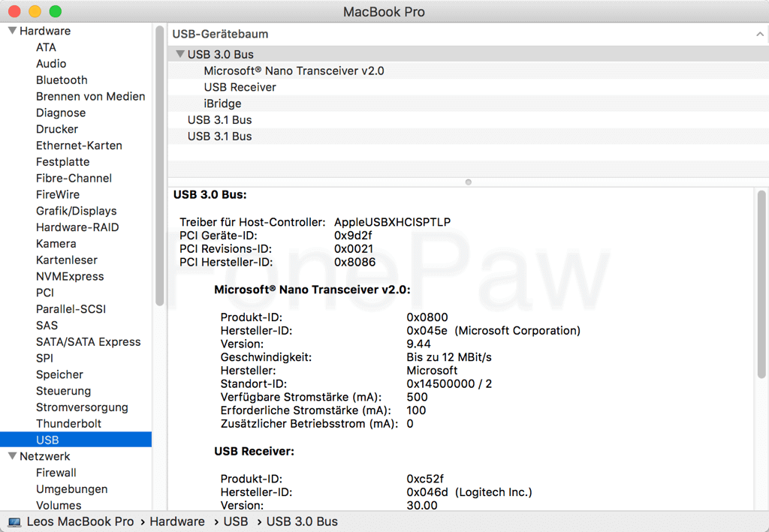Select SPI in the sidebar
The height and width of the screenshot is (532, 769).
(44, 358)
